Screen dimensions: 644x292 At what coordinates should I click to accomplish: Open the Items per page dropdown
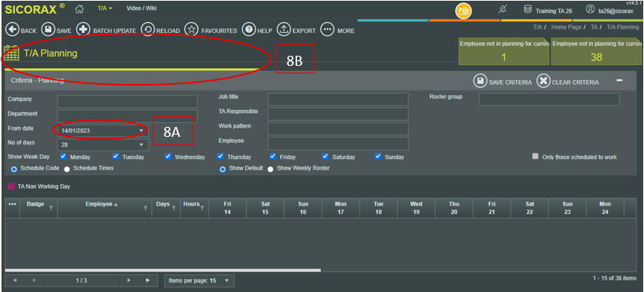coord(199,281)
